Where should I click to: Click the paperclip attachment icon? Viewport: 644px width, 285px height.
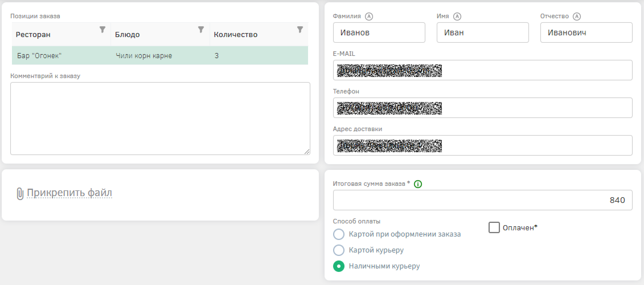coord(20,194)
